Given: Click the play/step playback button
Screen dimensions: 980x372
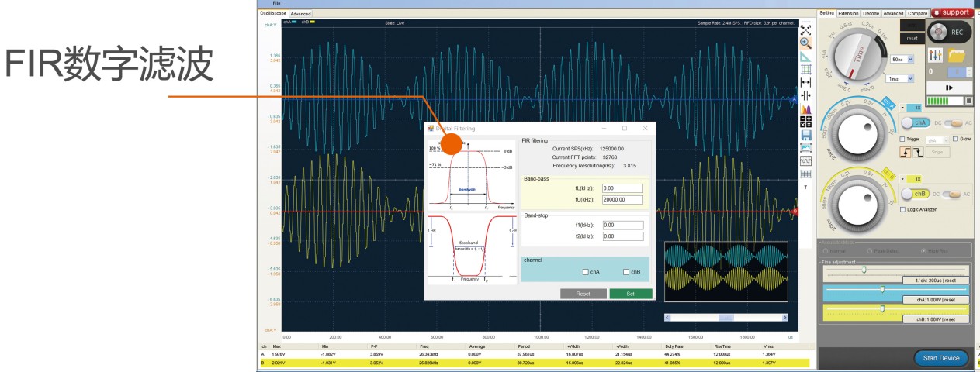Looking at the screenshot, I should pos(949,88).
